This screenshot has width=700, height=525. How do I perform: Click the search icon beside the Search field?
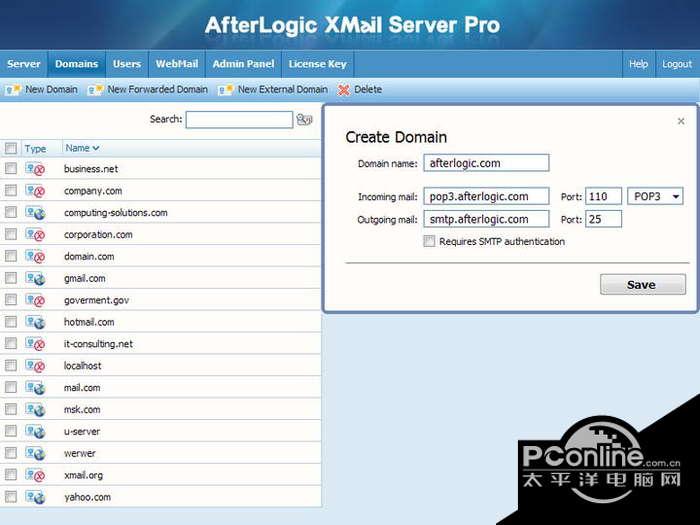(x=304, y=120)
